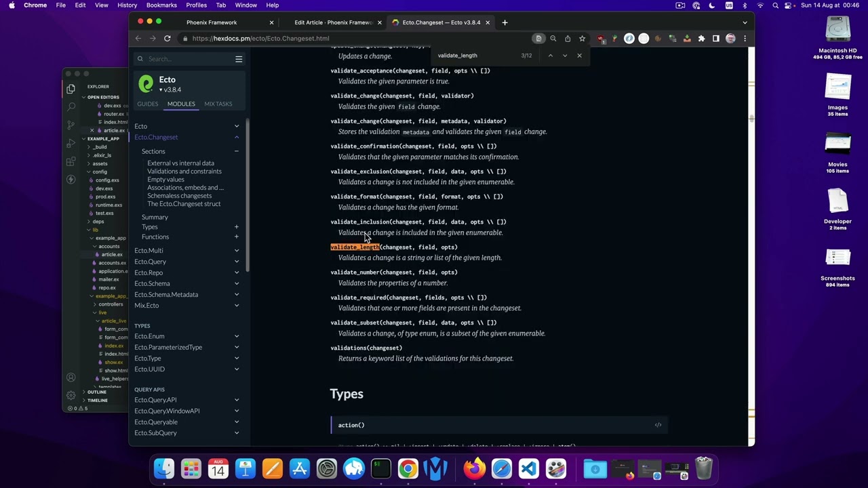This screenshot has width=868, height=488.
Task: Open the Profiles menu in menu bar
Action: [x=197, y=5]
